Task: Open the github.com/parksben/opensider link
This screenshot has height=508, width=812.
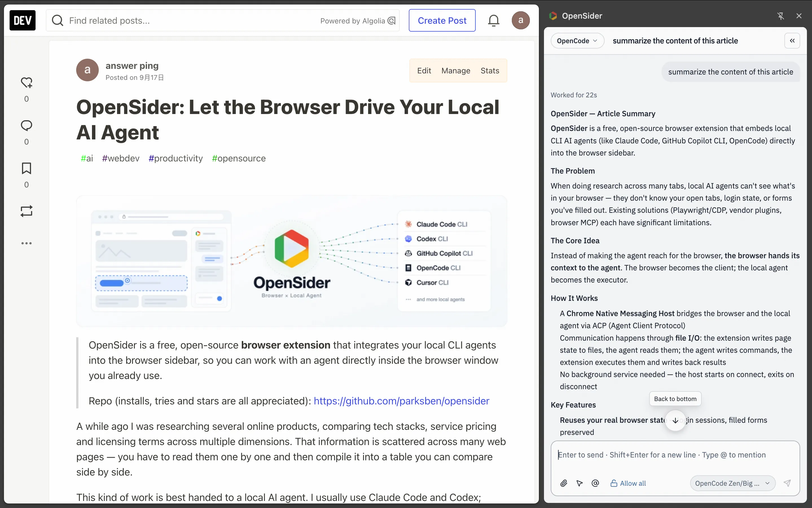Action: (401, 401)
